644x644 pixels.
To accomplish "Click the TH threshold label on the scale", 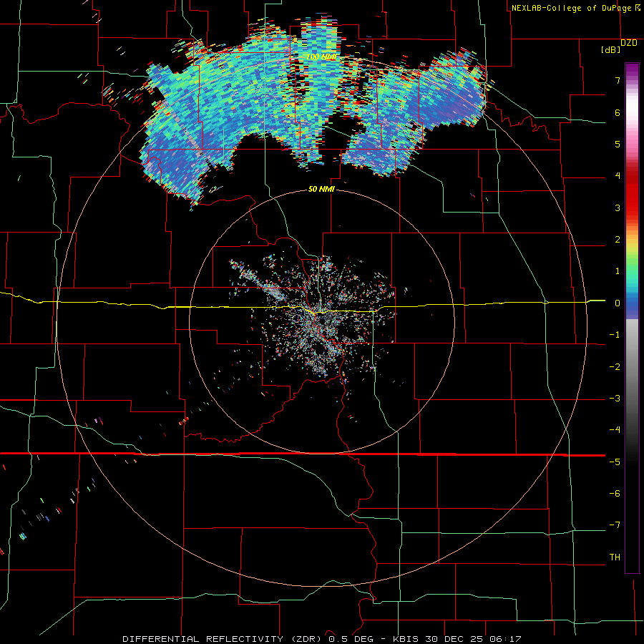I will (x=615, y=557).
